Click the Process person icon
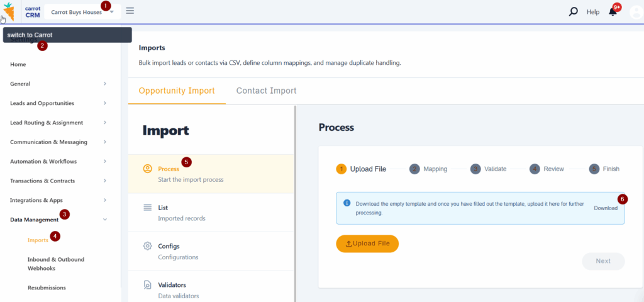This screenshot has height=302, width=644. [148, 169]
